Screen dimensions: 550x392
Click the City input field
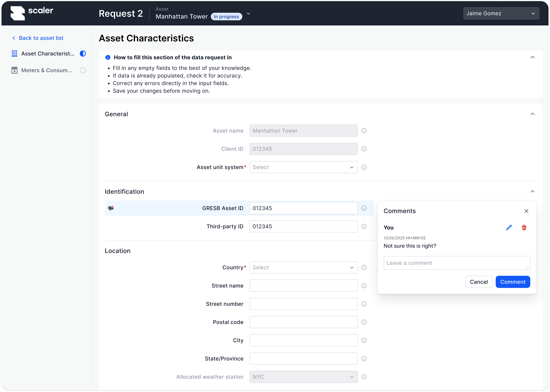pos(303,340)
